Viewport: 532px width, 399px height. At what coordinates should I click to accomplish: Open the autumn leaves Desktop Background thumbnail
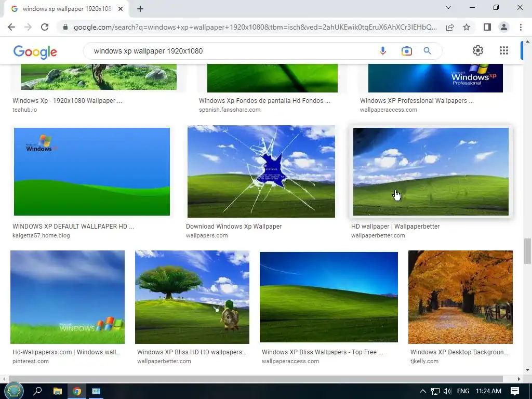(x=460, y=297)
